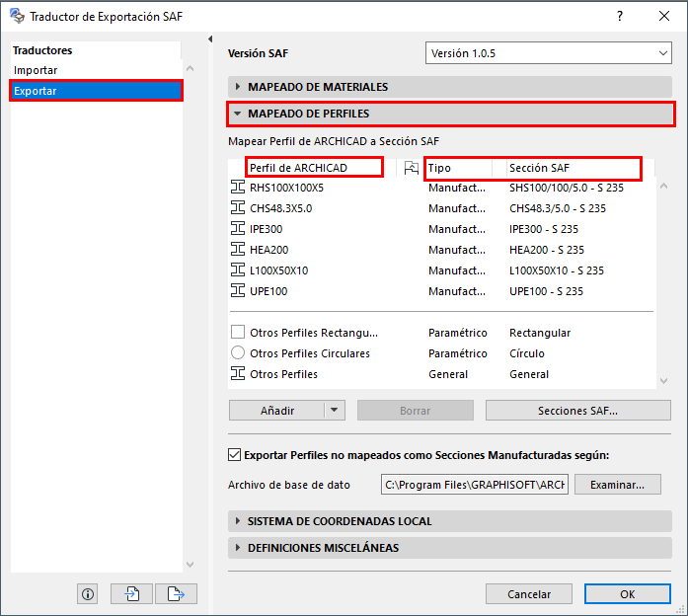The height and width of the screenshot is (616, 688).
Task: Click the profile icon beside UPE100
Action: (238, 290)
